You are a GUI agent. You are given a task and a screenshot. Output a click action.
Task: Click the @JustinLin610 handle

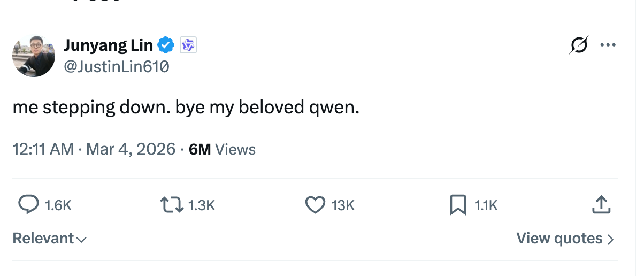tap(116, 66)
